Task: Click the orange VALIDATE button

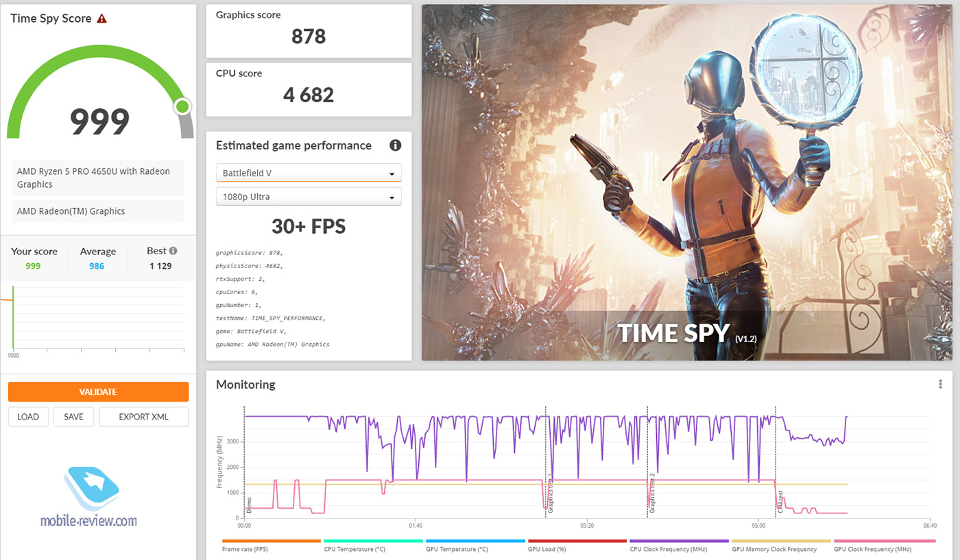Action: pos(98,392)
